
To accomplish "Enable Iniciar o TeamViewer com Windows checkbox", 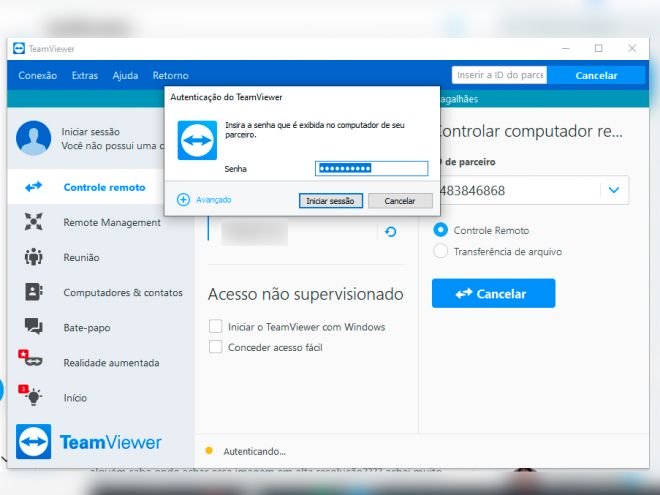I will 216,326.
